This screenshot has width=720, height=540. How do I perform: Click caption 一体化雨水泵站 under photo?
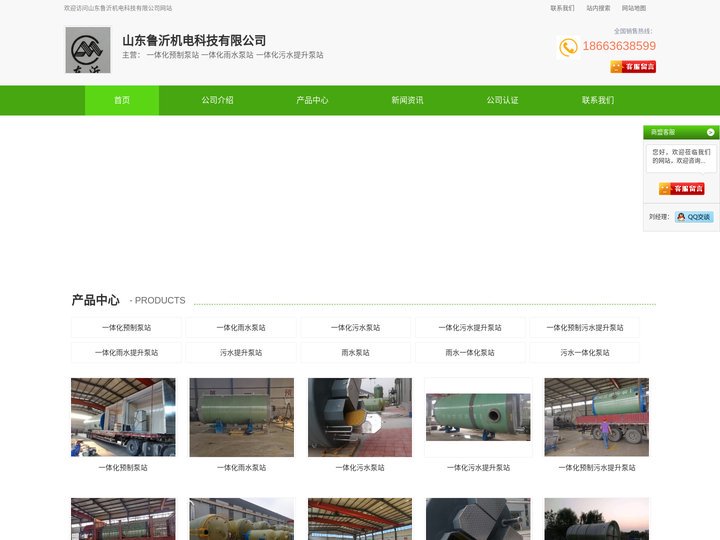coord(242,467)
